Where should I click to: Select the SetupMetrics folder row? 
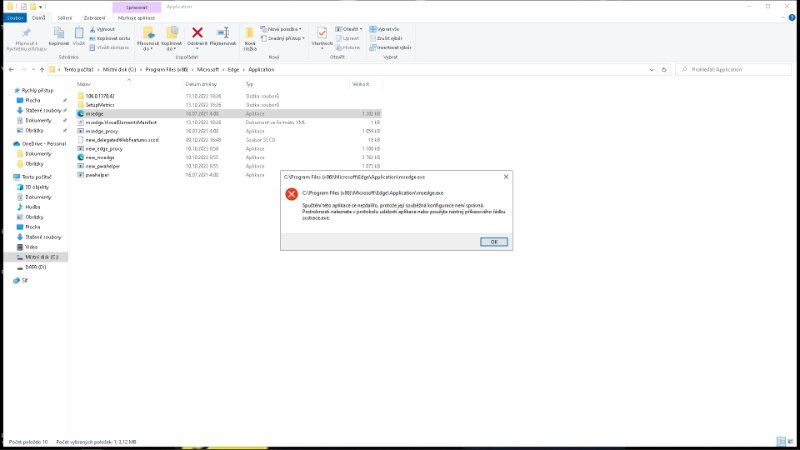pyautogui.click(x=229, y=105)
